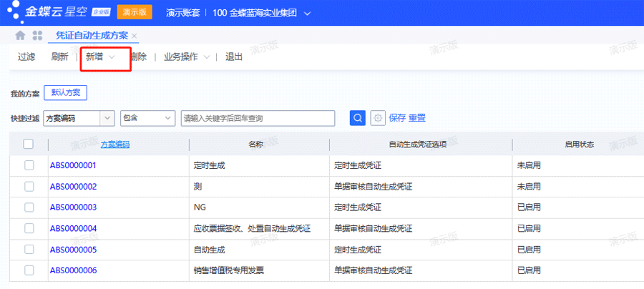Expand the 新增 dropdown arrow
This screenshot has height=289, width=644.
click(x=112, y=57)
